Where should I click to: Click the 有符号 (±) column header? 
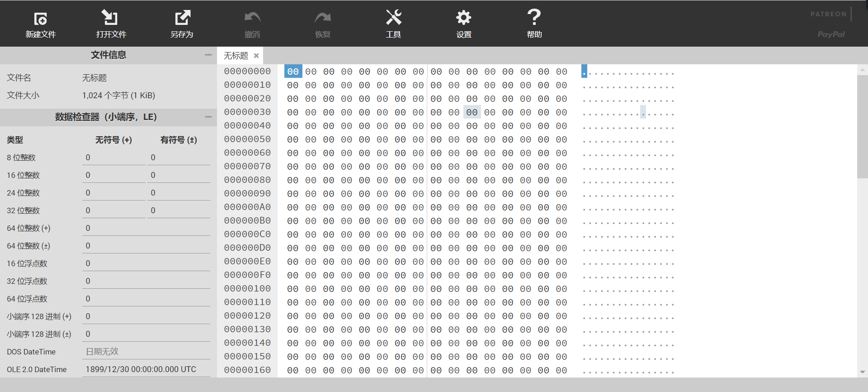pyautogui.click(x=179, y=140)
